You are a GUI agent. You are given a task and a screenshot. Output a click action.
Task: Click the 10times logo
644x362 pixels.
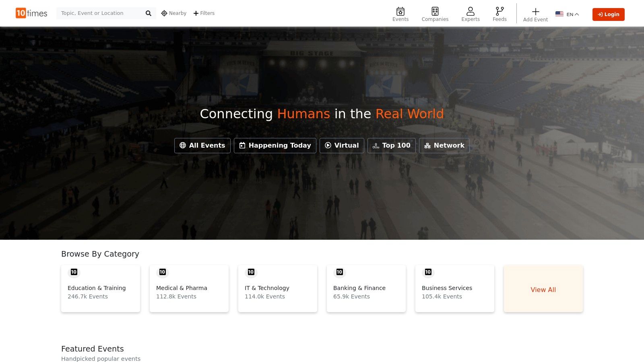(x=31, y=13)
